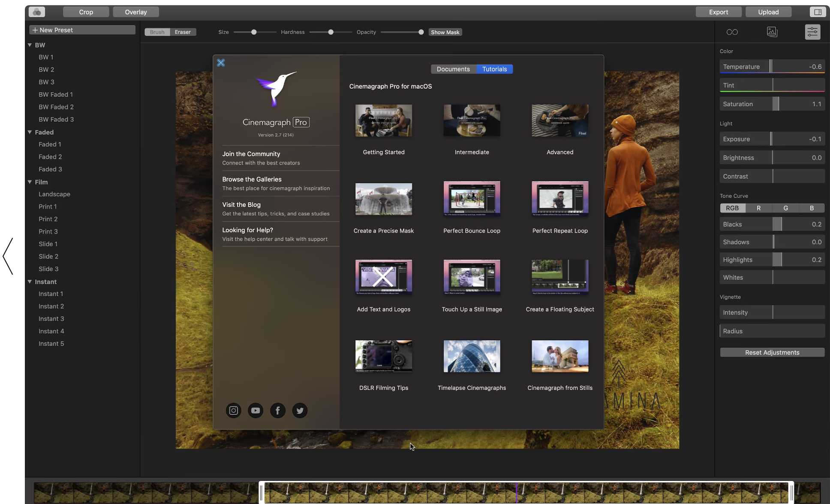Open the Visit the Blog link
The width and height of the screenshot is (830, 504).
(x=241, y=205)
